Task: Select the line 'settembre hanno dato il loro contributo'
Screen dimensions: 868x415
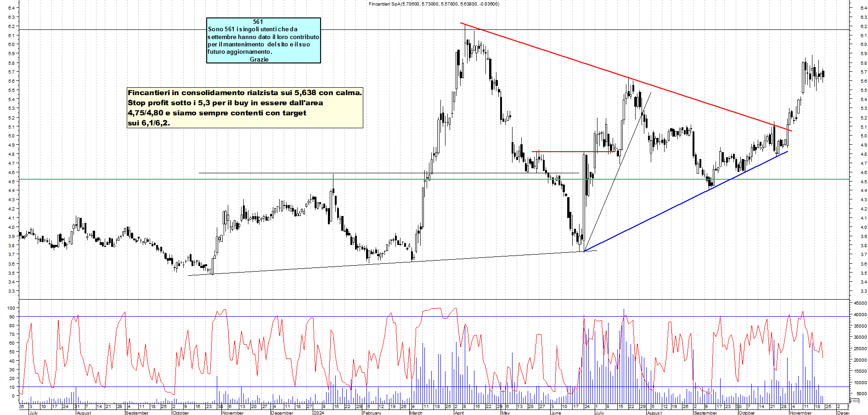Action: (263, 37)
